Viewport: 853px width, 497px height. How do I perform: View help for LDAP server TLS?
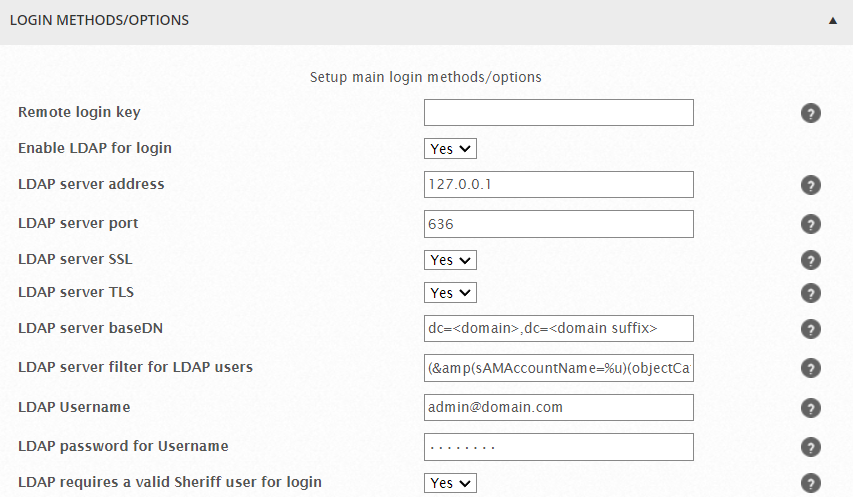tap(811, 293)
